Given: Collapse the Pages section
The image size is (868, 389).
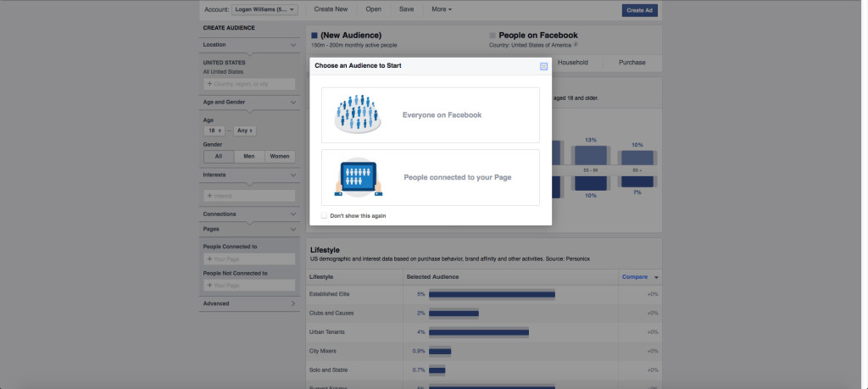Looking at the screenshot, I should pyautogui.click(x=292, y=229).
